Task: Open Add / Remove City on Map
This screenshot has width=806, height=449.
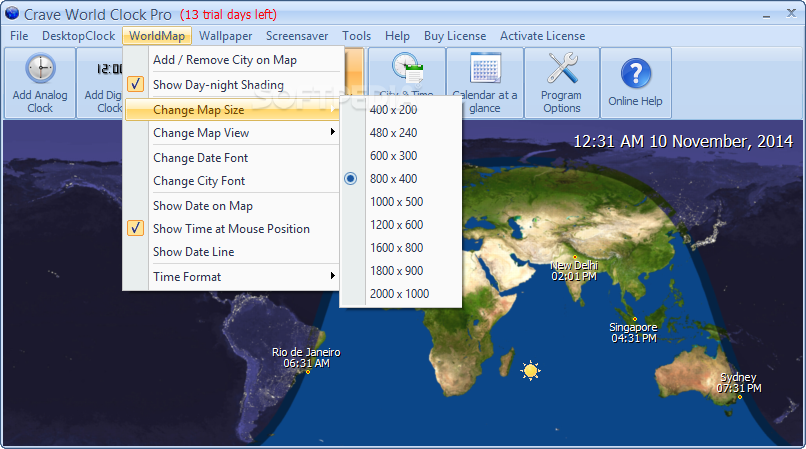Action: pyautogui.click(x=225, y=60)
